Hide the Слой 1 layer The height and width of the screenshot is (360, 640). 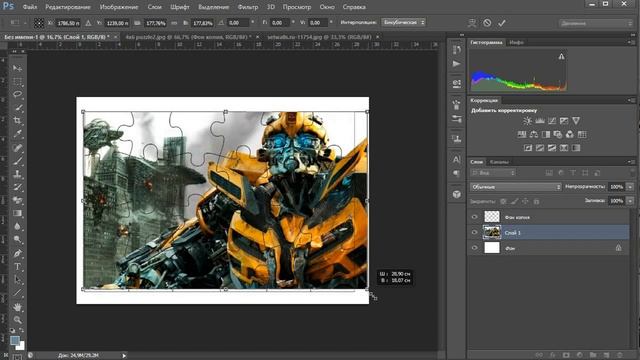[474, 232]
